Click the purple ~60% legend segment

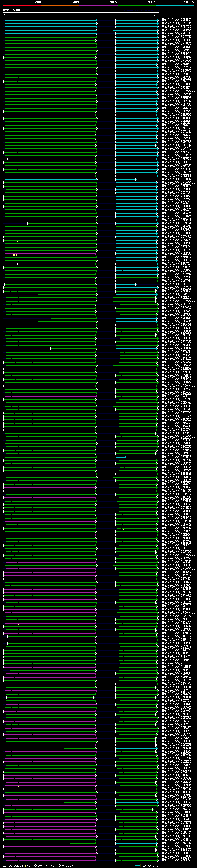point(99,6)
